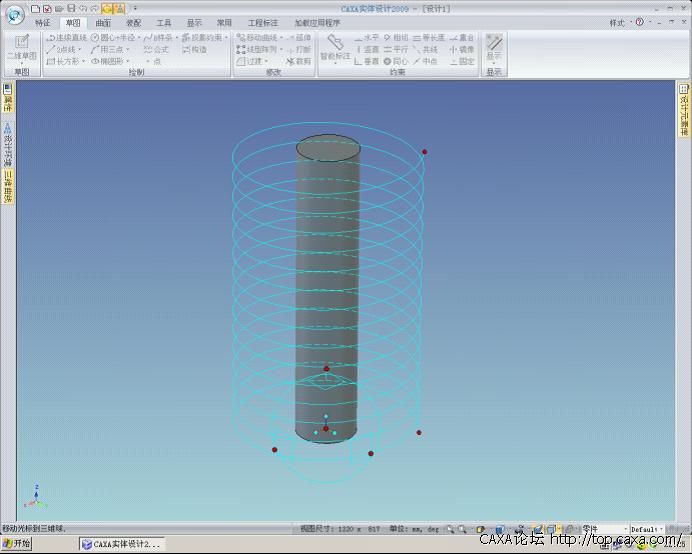Apply the 平行 parallel constraint
This screenshot has width=692, height=554.
tap(396, 49)
